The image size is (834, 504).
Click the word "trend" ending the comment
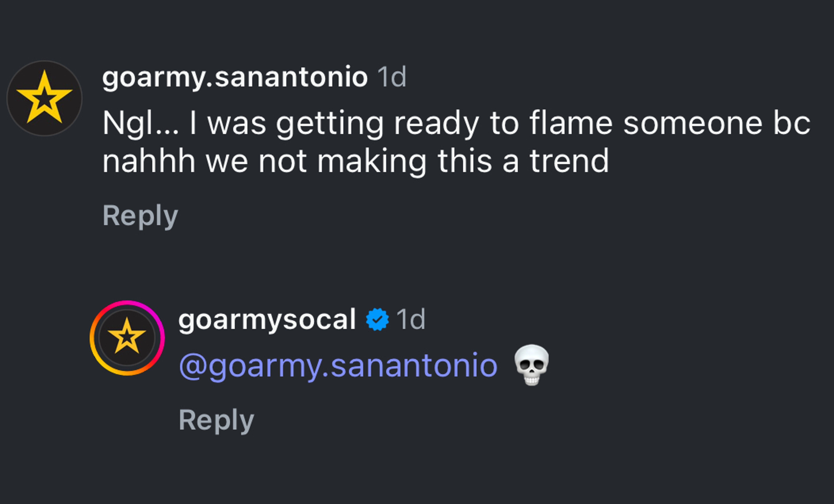[569, 161]
